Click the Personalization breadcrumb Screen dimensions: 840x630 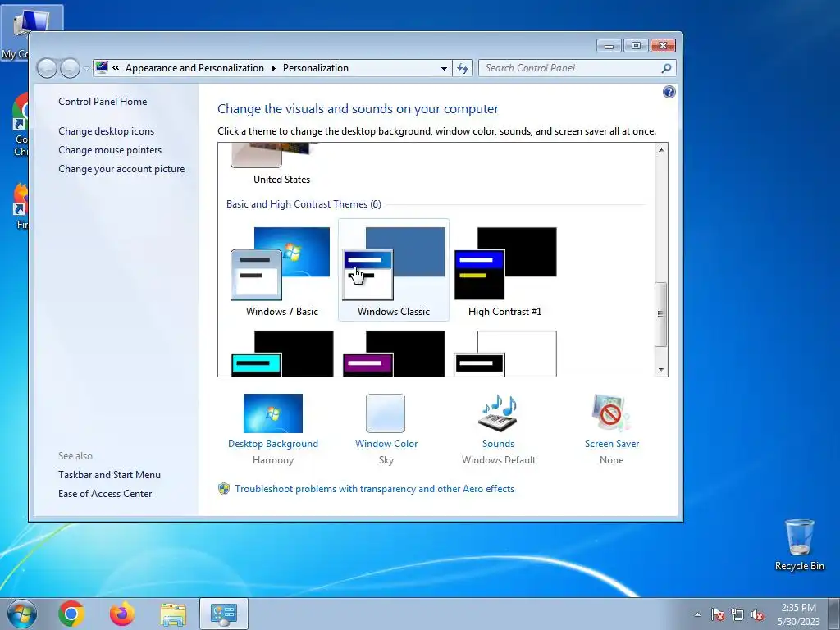(316, 68)
